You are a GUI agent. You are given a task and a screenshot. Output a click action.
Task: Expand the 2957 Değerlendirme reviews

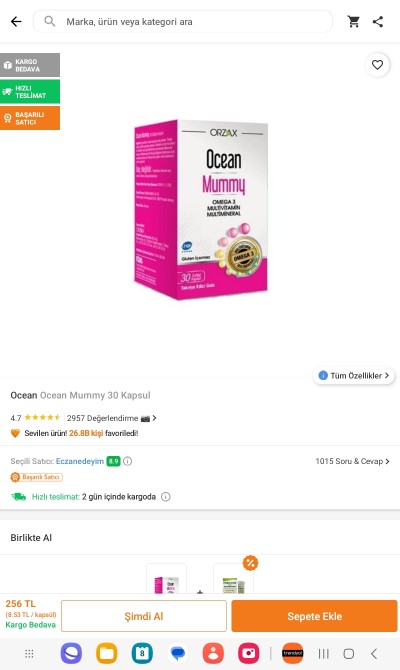click(x=112, y=418)
